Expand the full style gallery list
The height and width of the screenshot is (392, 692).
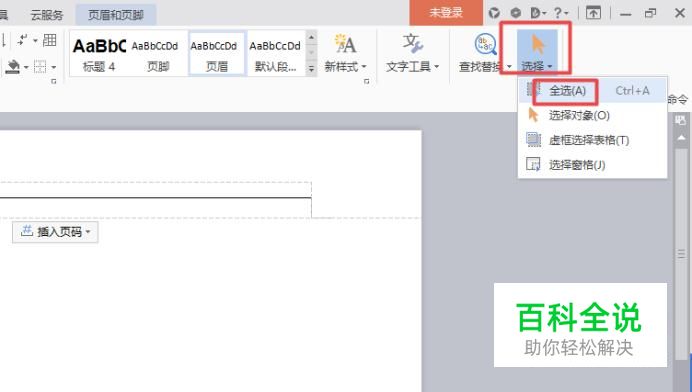(311, 69)
